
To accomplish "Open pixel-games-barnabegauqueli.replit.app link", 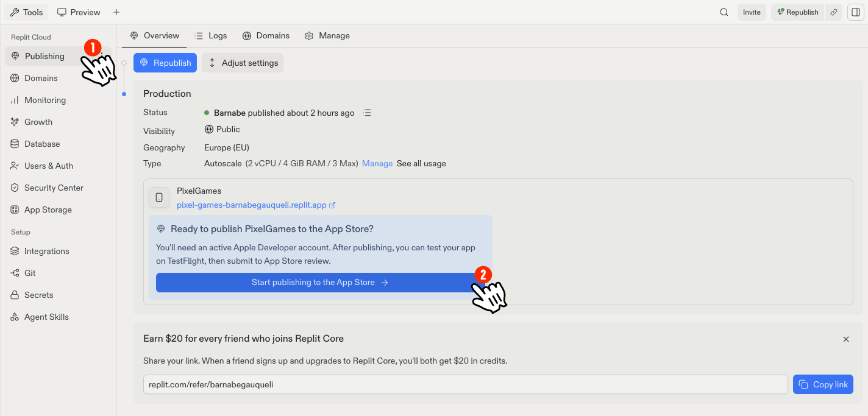I will [x=256, y=205].
